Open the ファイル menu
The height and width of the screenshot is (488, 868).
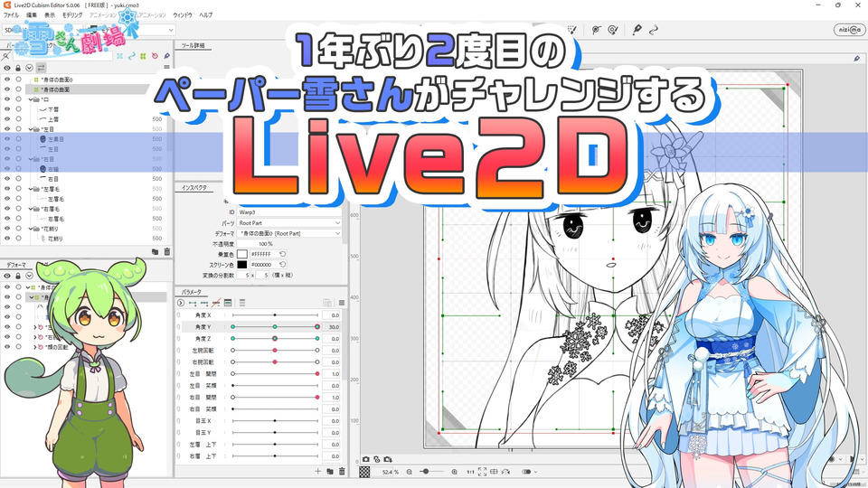click(11, 15)
